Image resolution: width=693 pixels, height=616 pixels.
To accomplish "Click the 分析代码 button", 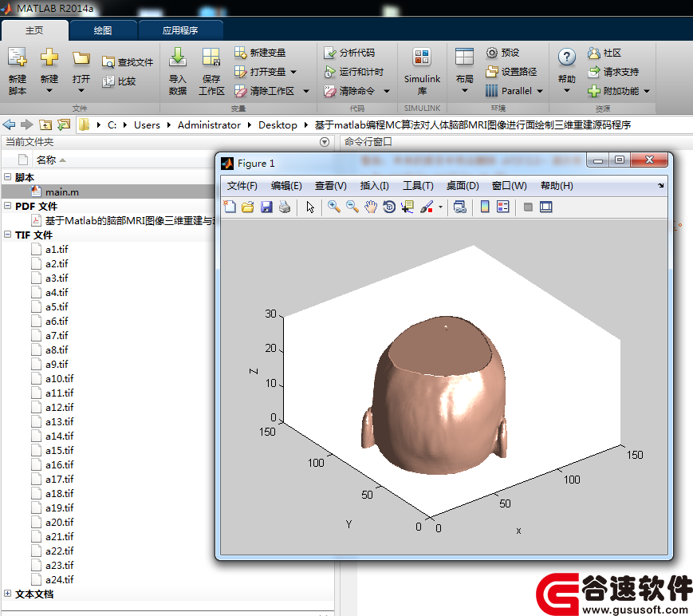I will click(349, 53).
